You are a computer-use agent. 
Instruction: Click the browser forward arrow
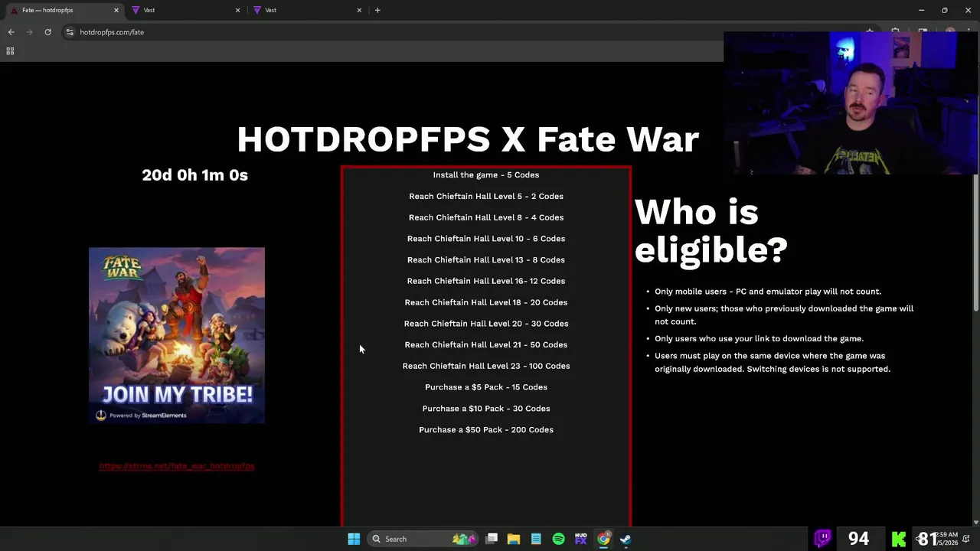coord(29,32)
